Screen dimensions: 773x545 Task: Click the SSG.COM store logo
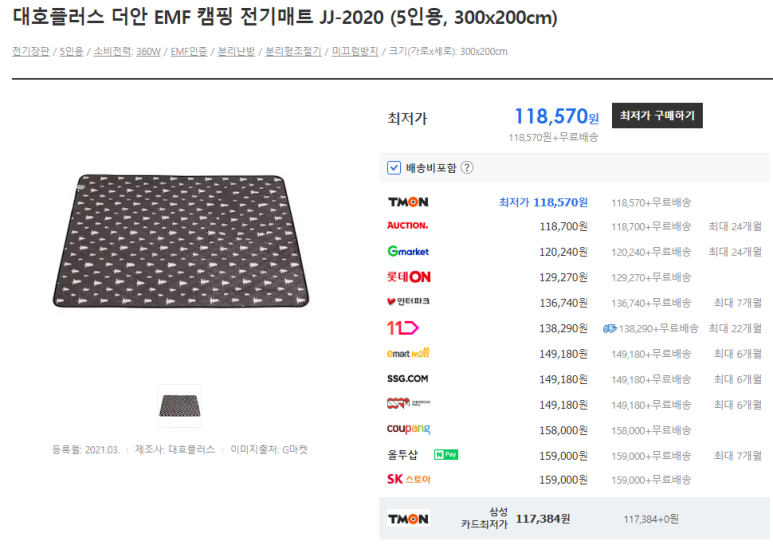408,378
